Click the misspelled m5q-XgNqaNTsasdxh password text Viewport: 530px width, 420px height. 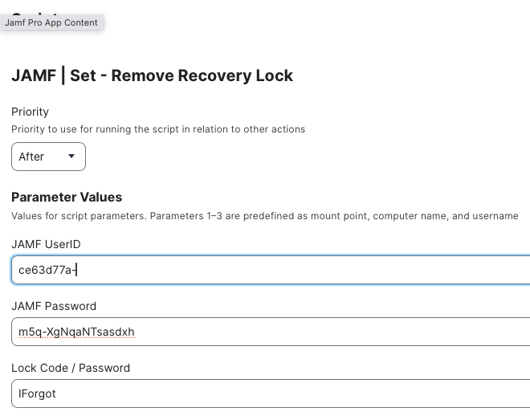[x=76, y=332]
